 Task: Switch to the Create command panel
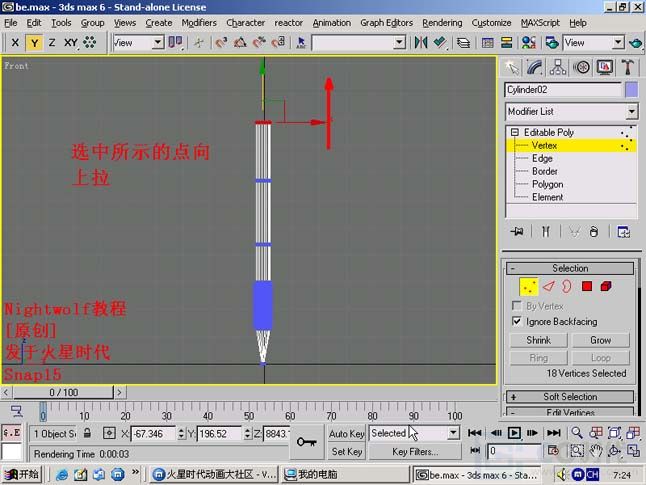[511, 67]
